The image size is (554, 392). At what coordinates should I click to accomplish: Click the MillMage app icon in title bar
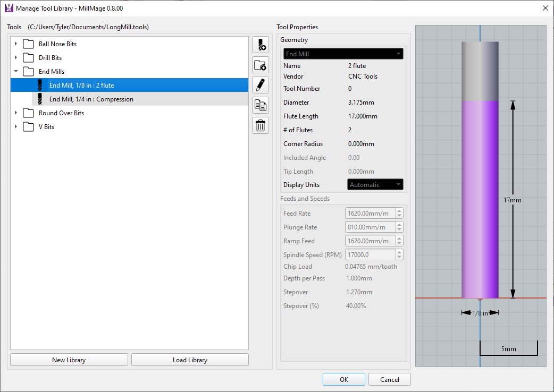pyautogui.click(x=9, y=8)
